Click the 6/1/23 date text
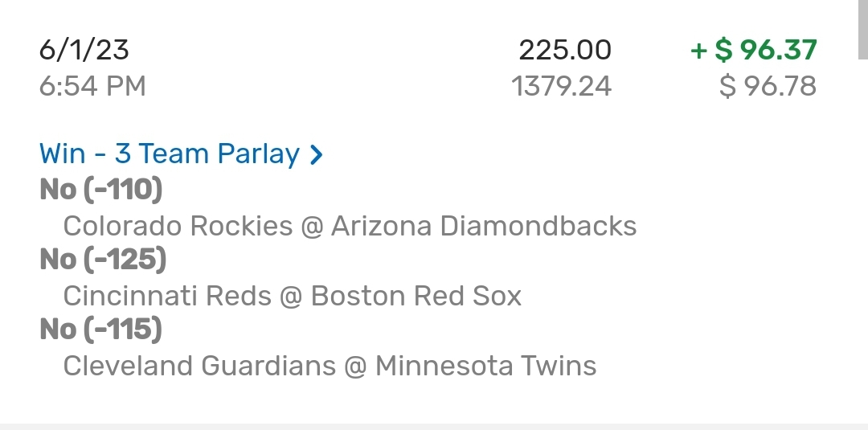This screenshot has width=868, height=430. tap(84, 51)
